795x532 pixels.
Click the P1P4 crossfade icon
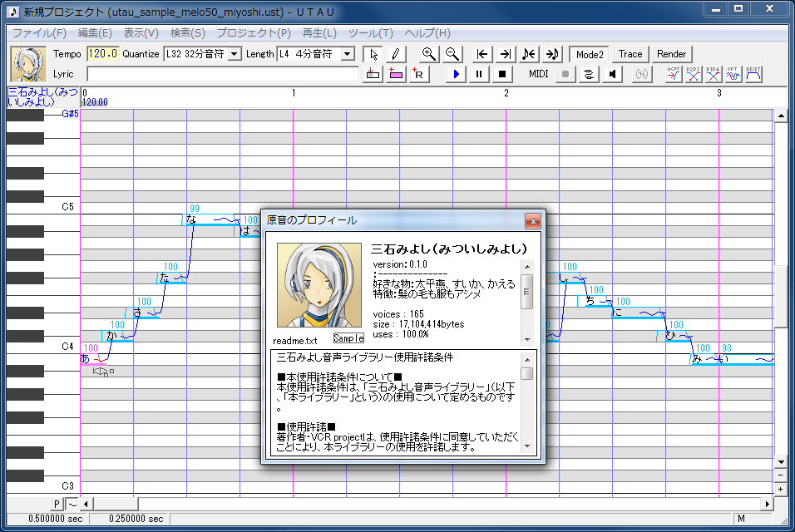point(714,74)
